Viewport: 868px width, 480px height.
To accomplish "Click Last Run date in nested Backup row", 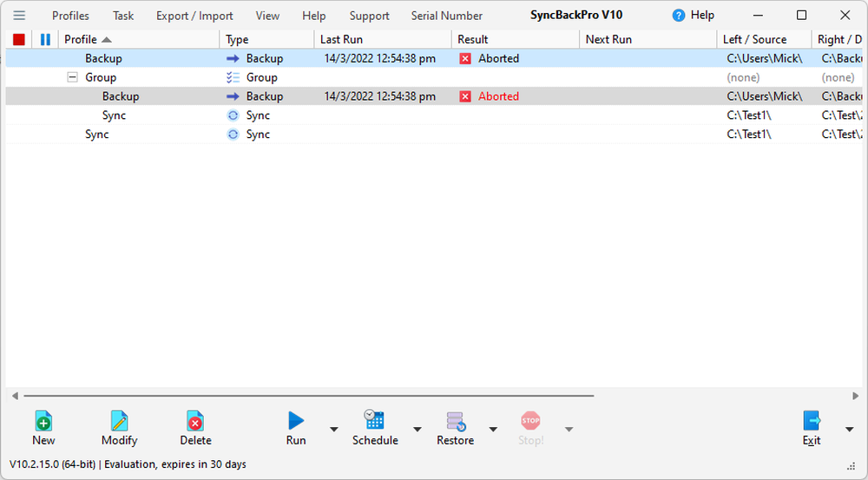I will (380, 96).
